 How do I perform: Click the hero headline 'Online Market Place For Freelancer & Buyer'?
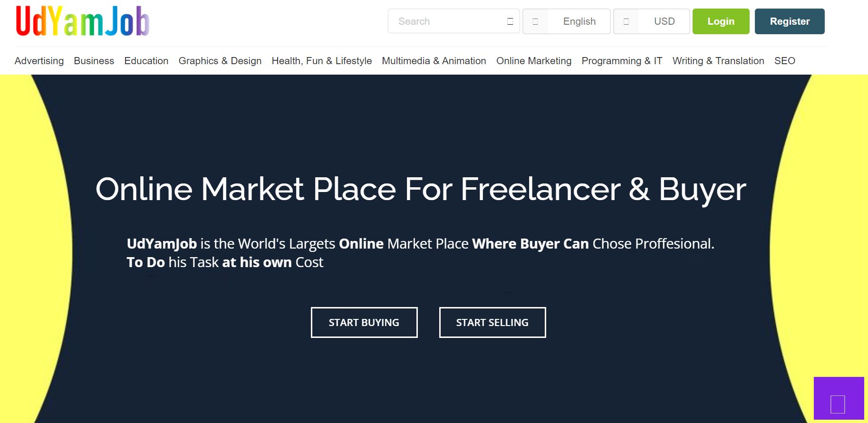pyautogui.click(x=421, y=190)
